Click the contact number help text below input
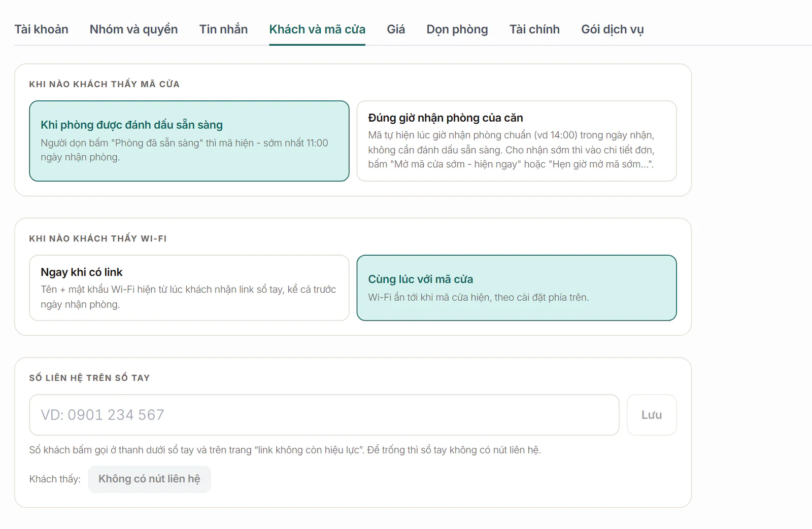This screenshot has height=529, width=812. coord(285,450)
